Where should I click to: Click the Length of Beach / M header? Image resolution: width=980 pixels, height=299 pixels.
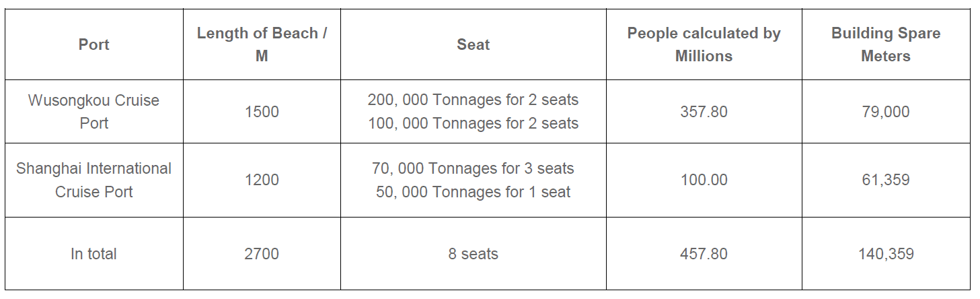point(262,44)
